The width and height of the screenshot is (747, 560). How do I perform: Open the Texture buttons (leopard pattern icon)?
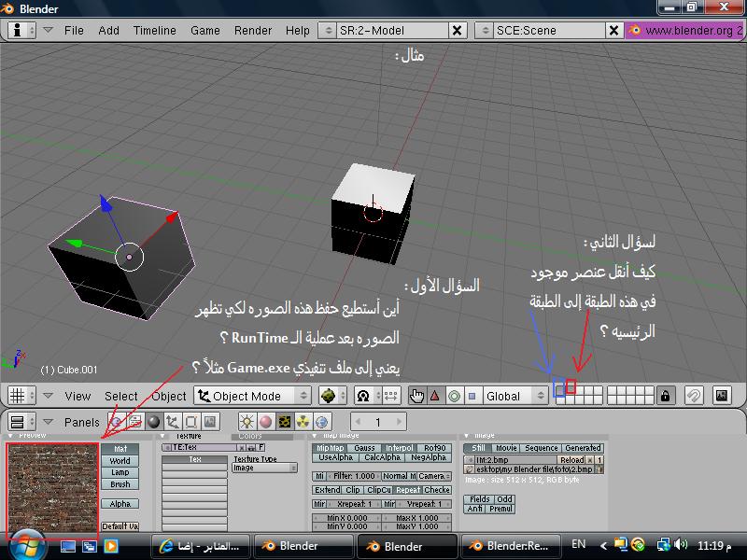(285, 422)
